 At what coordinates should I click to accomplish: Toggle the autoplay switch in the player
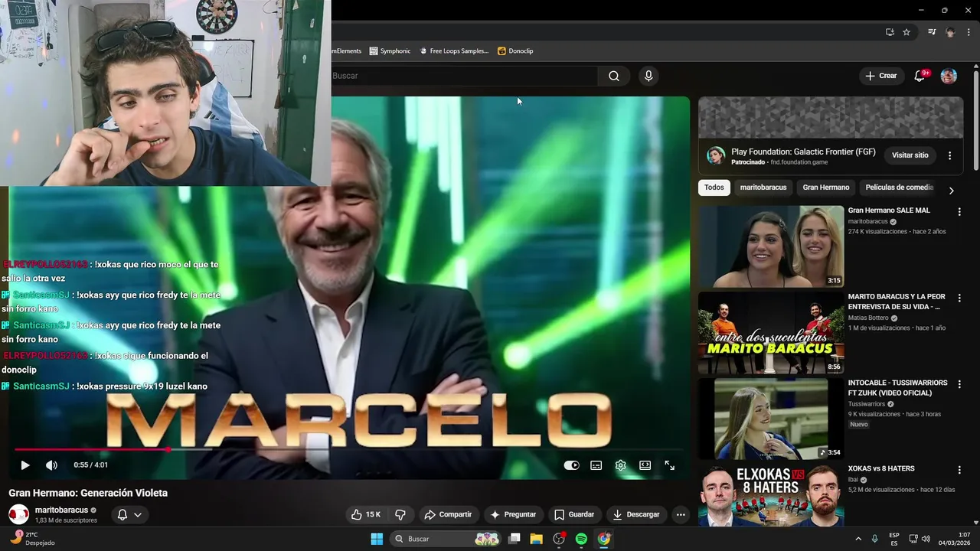pos(571,465)
